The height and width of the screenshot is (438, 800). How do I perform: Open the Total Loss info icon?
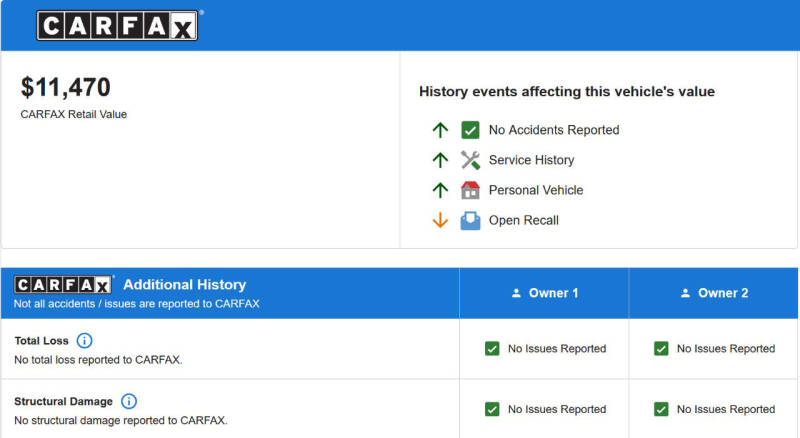(85, 340)
